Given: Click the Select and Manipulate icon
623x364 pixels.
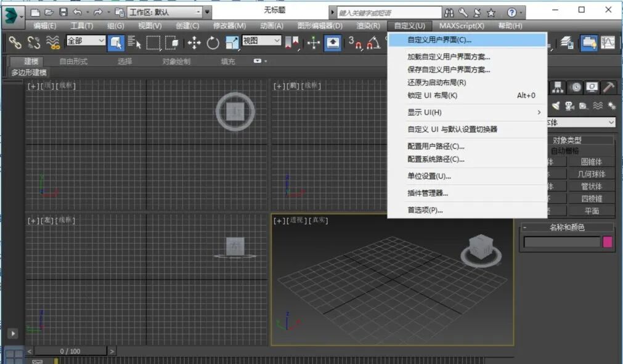Looking at the screenshot, I should [314, 42].
